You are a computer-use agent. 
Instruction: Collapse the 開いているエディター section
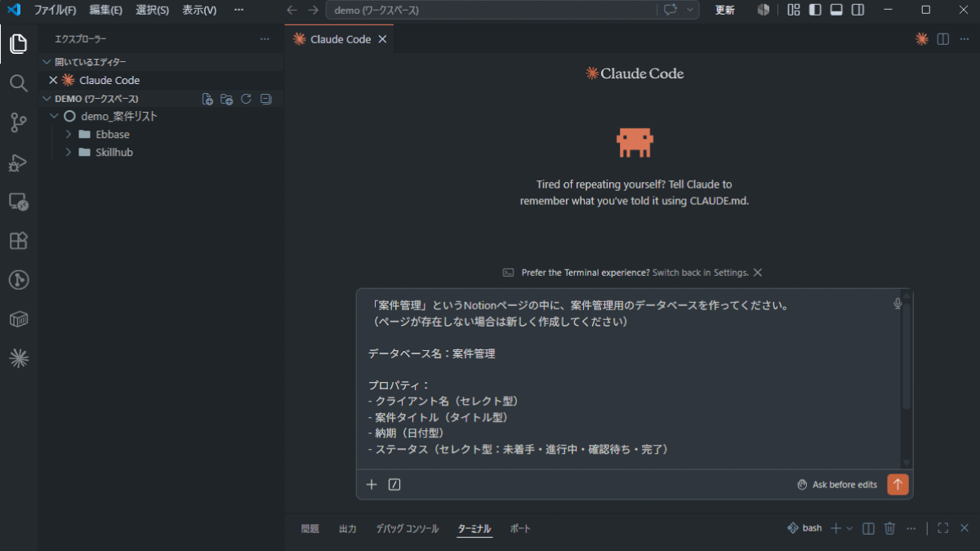coord(47,62)
